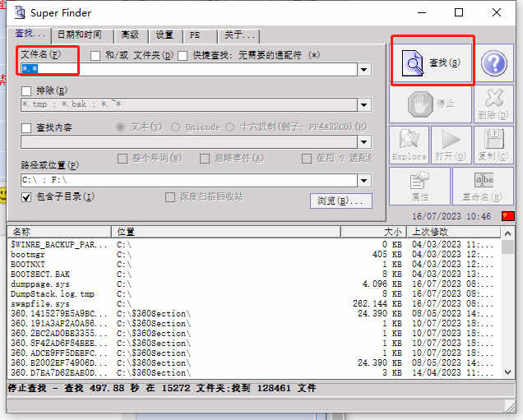Minimize the Super Finder window
The width and height of the screenshot is (523, 420).
422,12
